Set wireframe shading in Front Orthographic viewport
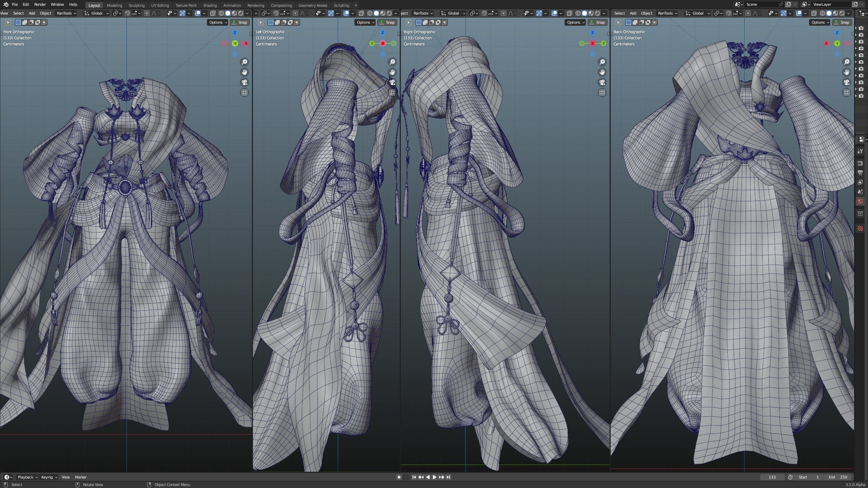Viewport: 868px width, 488px height. [x=221, y=13]
